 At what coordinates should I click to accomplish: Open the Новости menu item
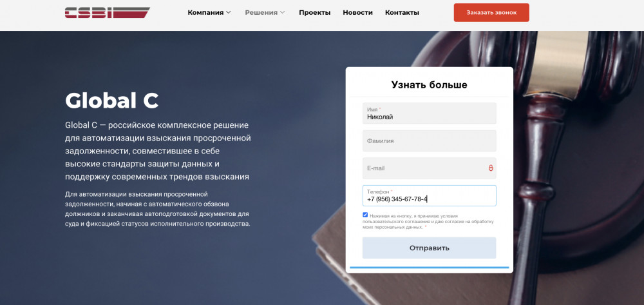point(357,12)
